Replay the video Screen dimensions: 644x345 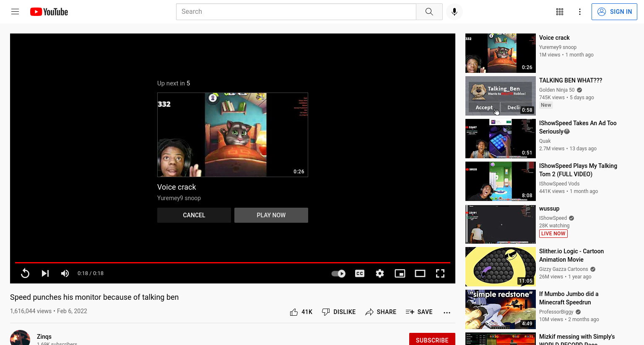click(25, 273)
